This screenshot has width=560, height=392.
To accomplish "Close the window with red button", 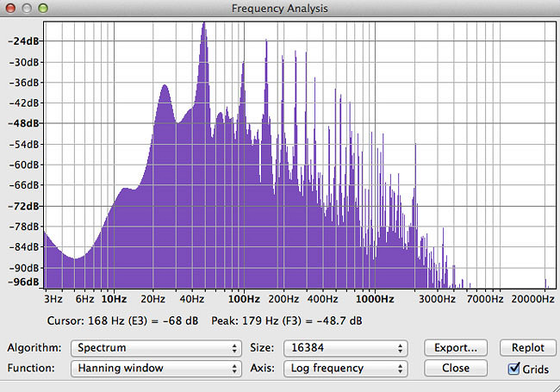I will (x=11, y=9).
